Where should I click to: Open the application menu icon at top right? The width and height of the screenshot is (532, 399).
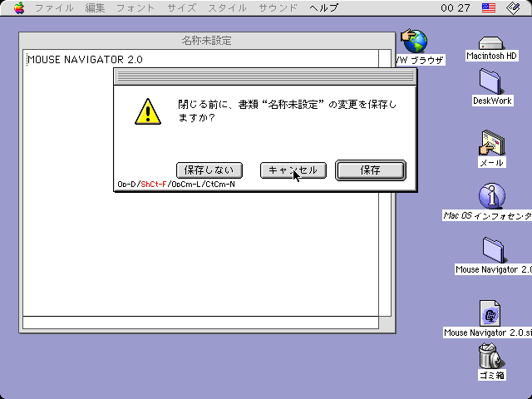point(513,7)
